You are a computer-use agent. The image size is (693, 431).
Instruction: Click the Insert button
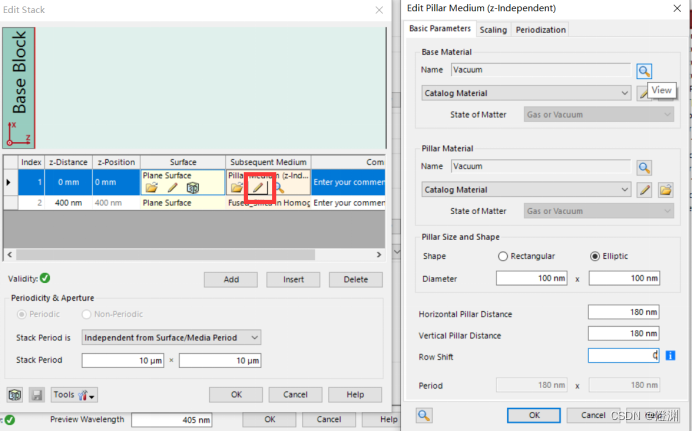coord(293,279)
